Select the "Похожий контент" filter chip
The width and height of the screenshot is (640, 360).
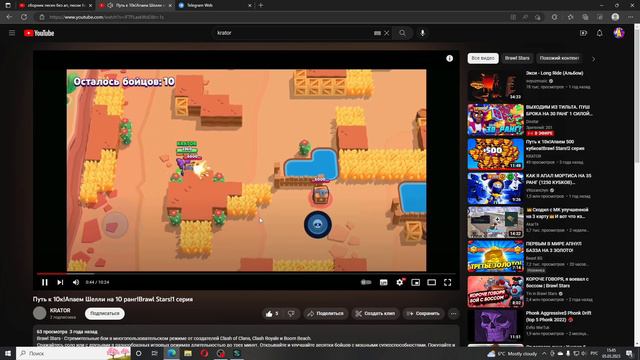pyautogui.click(x=559, y=58)
